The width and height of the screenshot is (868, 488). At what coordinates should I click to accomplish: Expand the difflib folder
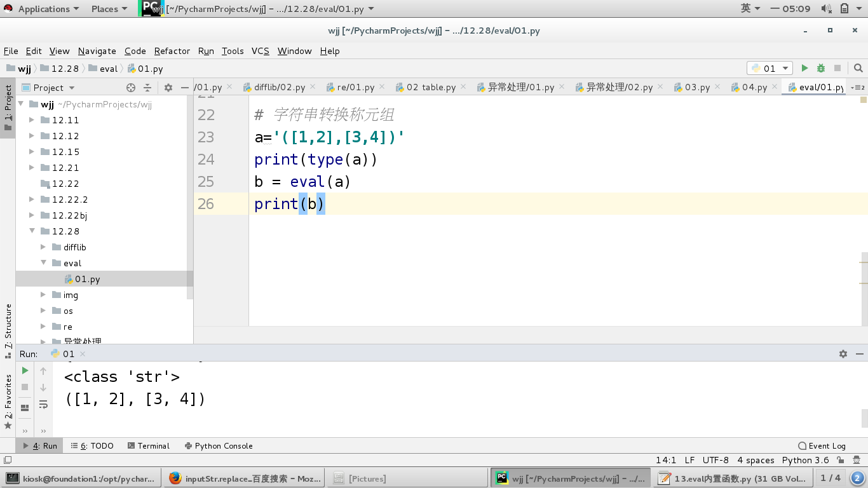43,247
